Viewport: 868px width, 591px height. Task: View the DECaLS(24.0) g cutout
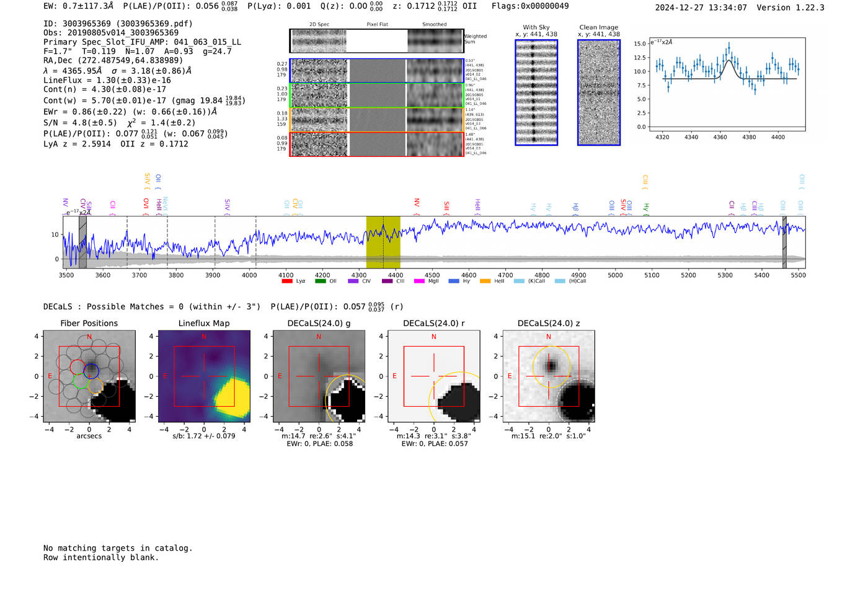pyautogui.click(x=319, y=376)
